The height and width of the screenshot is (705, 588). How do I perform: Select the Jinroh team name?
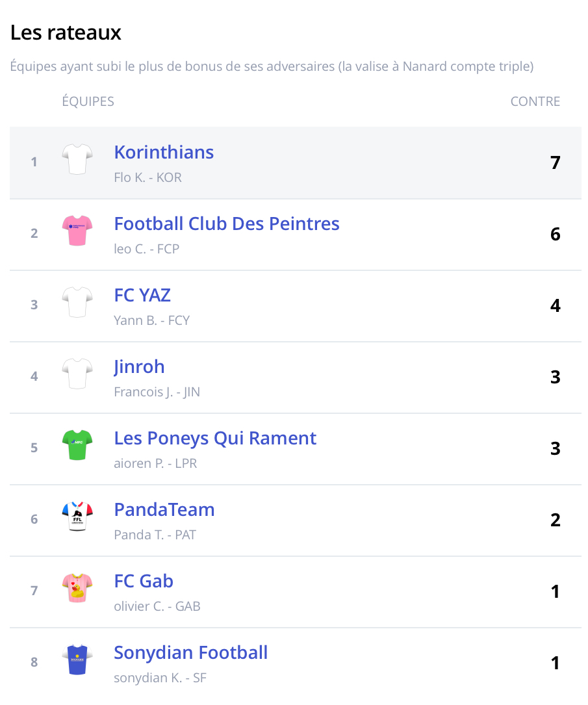point(139,366)
